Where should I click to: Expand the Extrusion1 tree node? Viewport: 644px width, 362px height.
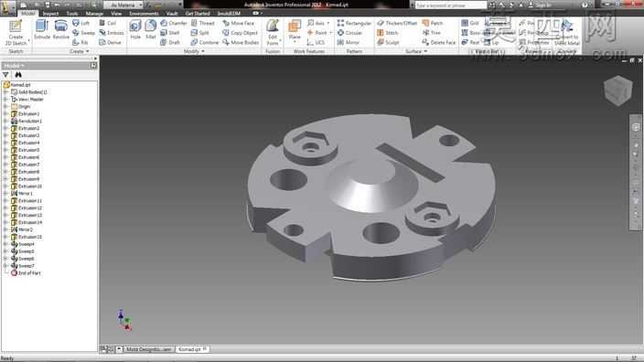point(5,113)
